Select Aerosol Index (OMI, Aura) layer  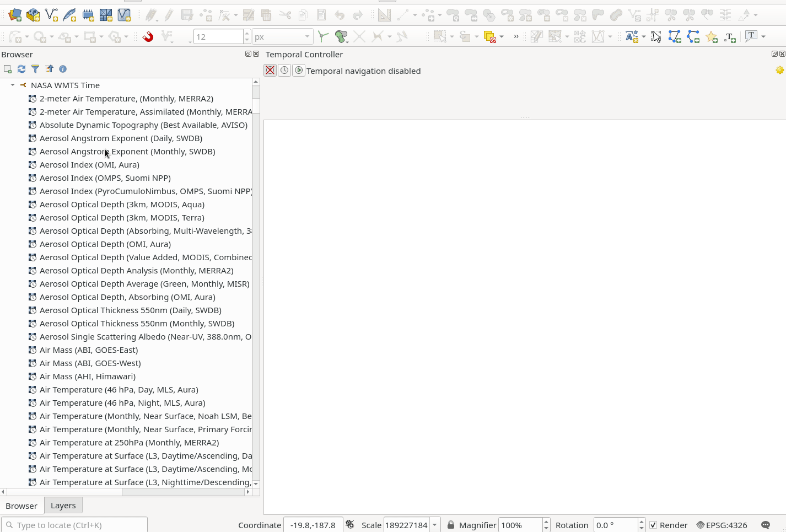89,165
